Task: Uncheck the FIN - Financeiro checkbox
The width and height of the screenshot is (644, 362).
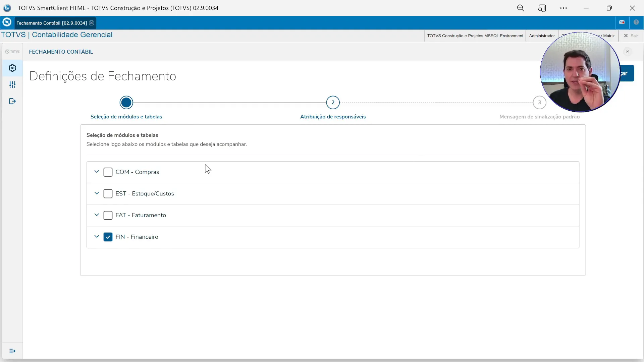Action: [108, 237]
